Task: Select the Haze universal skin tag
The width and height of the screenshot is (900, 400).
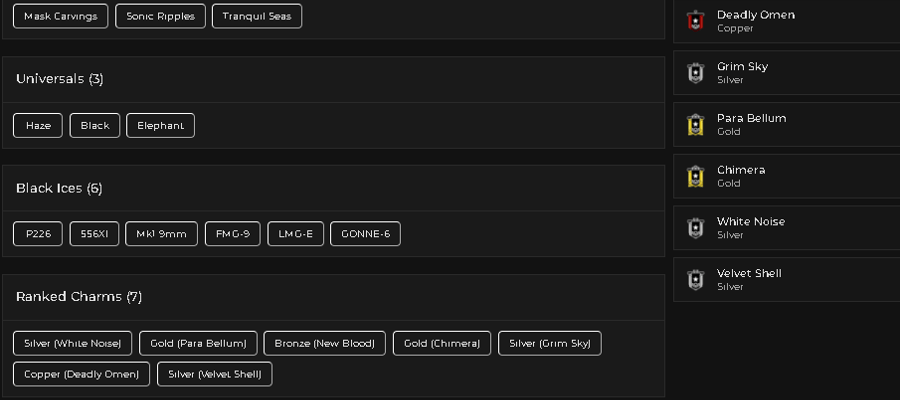Action: [38, 125]
